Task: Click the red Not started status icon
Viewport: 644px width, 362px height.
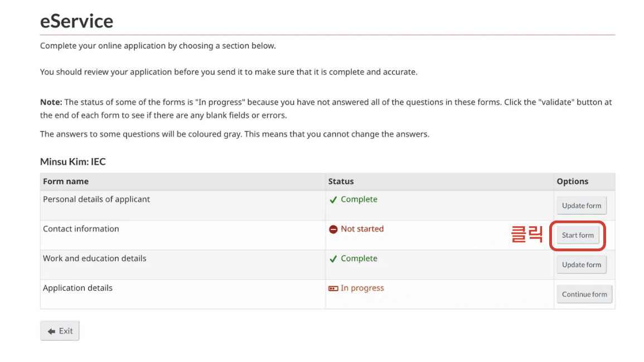Action: [x=333, y=229]
